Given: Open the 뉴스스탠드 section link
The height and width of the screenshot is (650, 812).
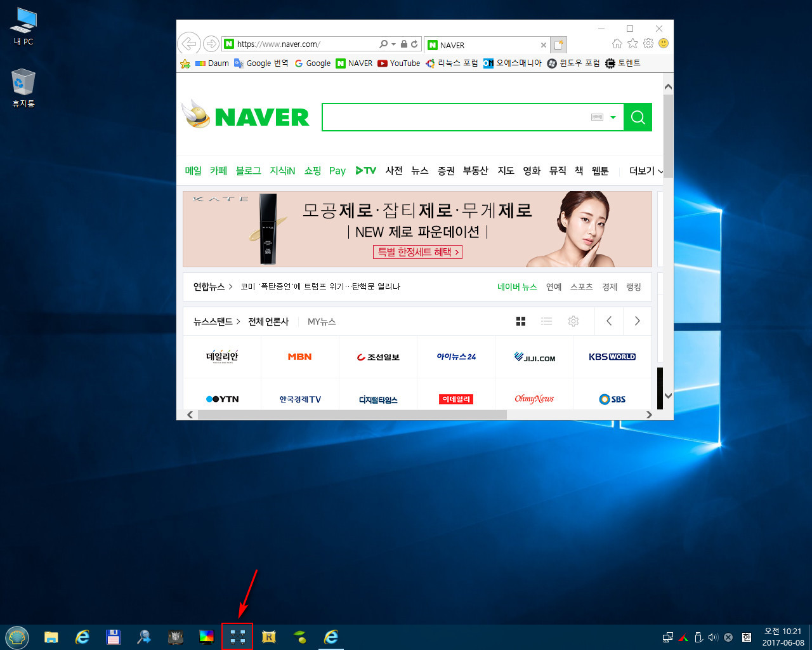Looking at the screenshot, I should pos(213,322).
